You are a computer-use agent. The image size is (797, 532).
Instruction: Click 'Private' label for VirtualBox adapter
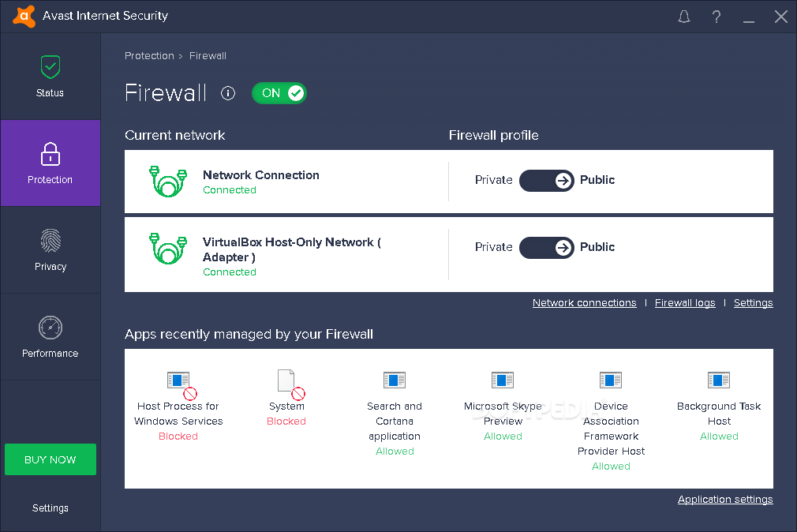[493, 247]
